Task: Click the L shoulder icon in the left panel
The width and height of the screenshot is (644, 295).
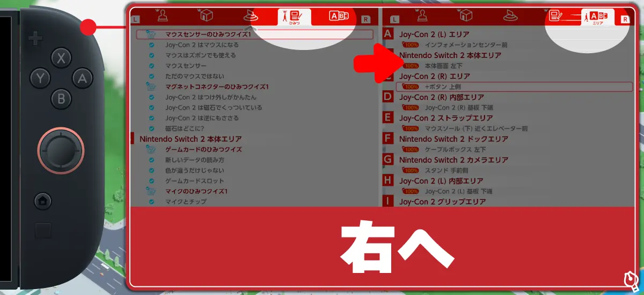Action: [x=135, y=19]
